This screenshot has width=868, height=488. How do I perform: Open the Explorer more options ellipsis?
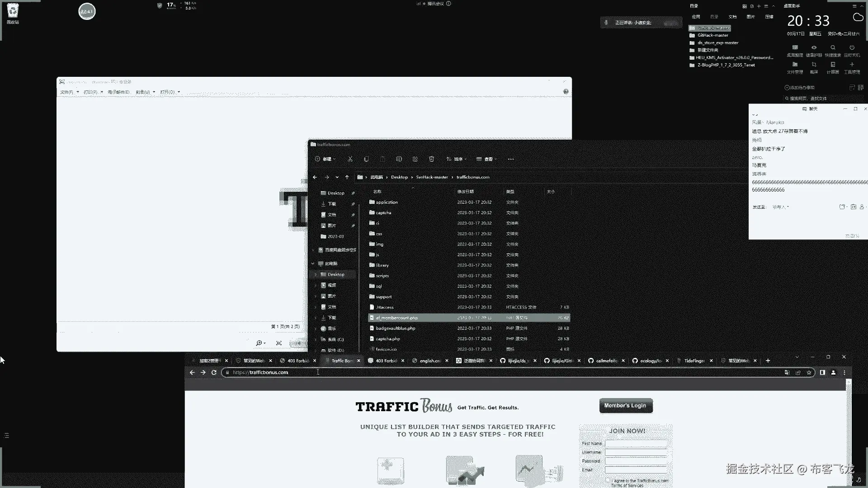click(511, 159)
